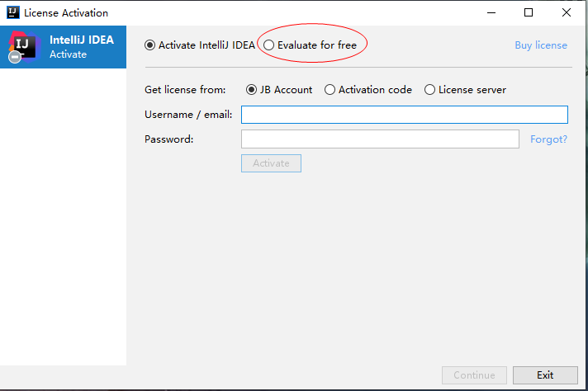Open the Buy license link

point(541,45)
